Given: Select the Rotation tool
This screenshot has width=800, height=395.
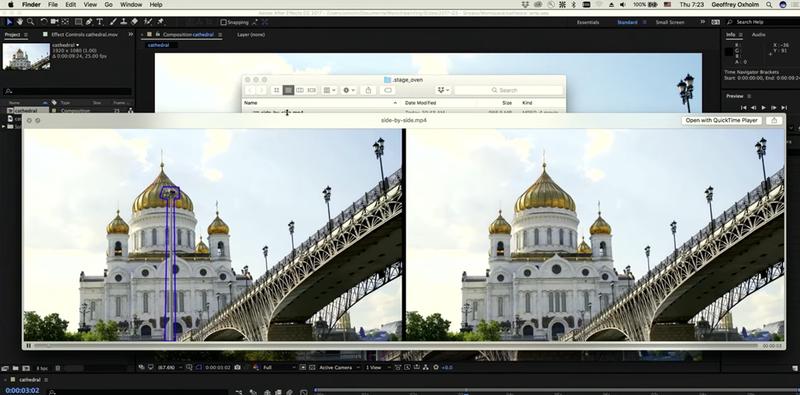Looking at the screenshot, I should click(x=44, y=22).
